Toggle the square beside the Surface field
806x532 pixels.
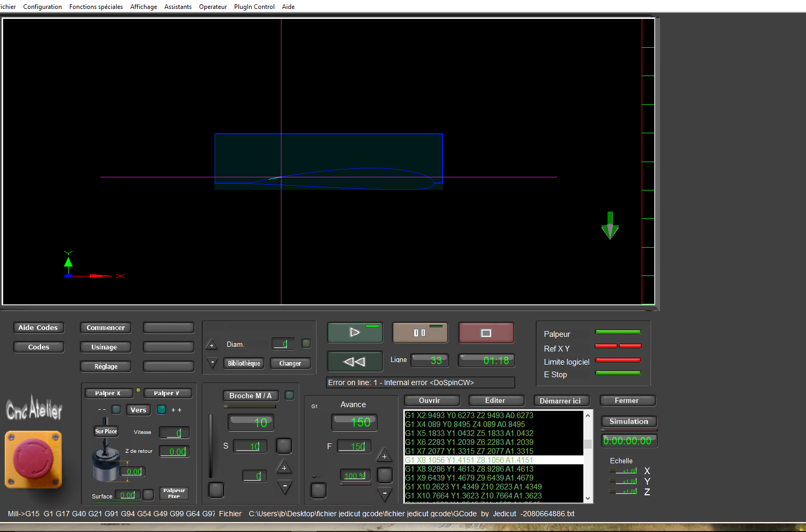pos(149,495)
